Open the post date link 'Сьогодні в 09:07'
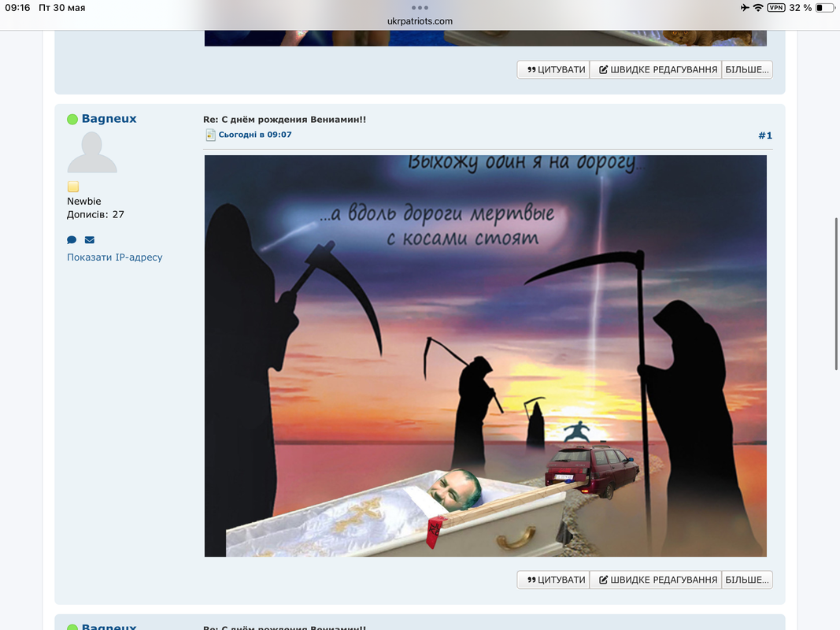The height and width of the screenshot is (630, 840). (255, 135)
